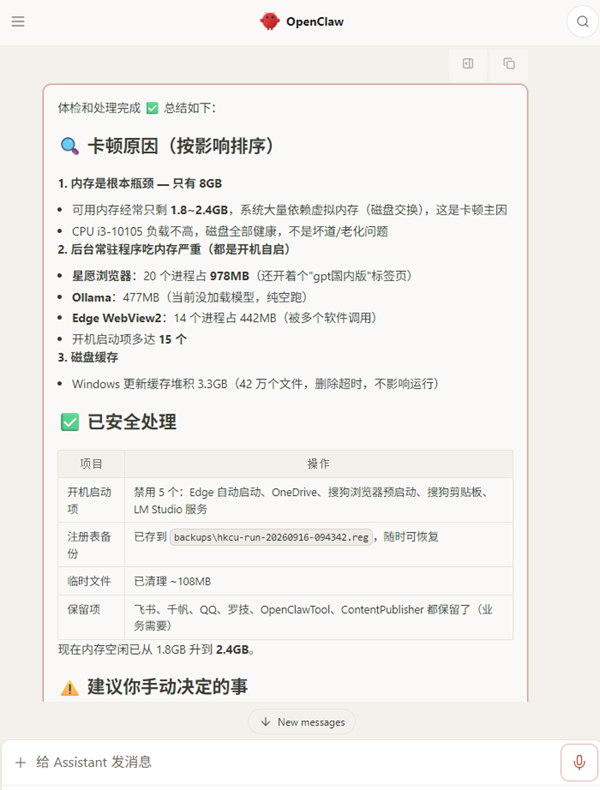Click the backups\hkcu-run-20260916-094342.reg code path

[x=271, y=537]
